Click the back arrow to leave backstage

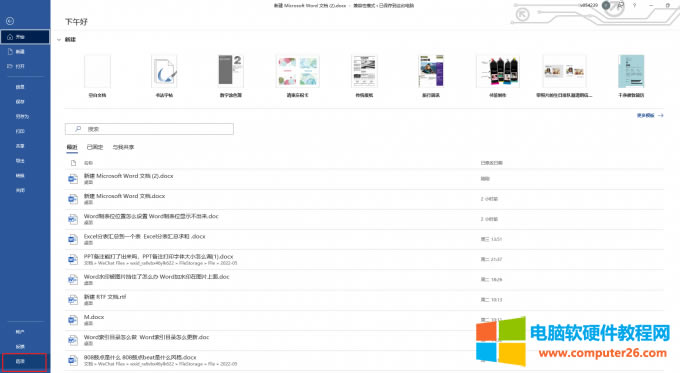point(10,21)
